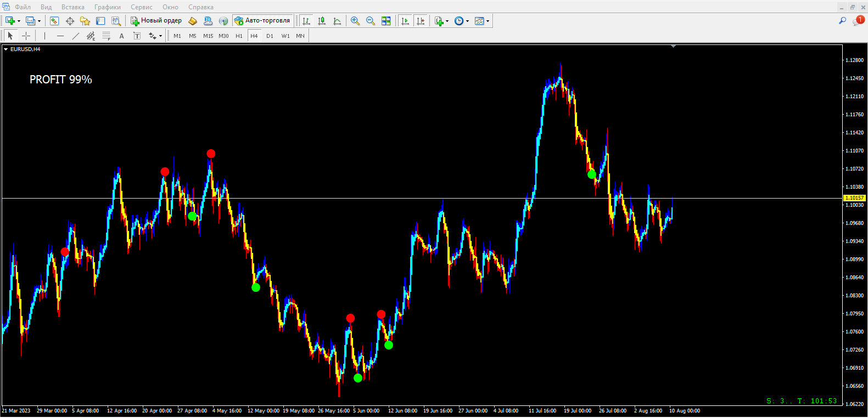Image resolution: width=868 pixels, height=418 pixels.
Task: Open the Market Watch window
Action: pyautogui.click(x=54, y=21)
